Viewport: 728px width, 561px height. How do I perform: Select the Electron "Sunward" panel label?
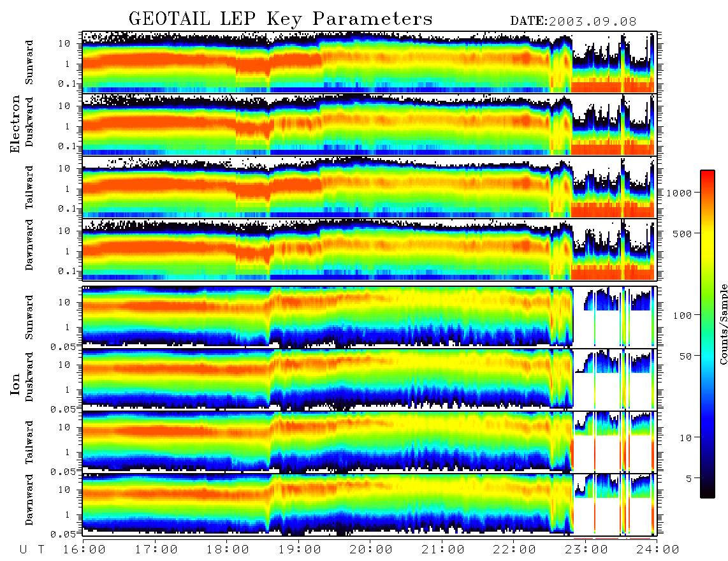[x=29, y=62]
